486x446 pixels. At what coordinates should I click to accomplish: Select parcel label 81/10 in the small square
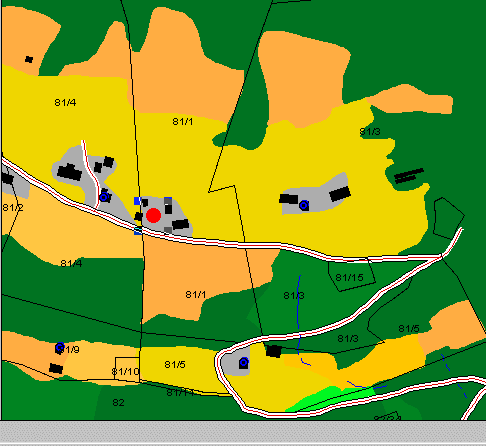point(125,371)
